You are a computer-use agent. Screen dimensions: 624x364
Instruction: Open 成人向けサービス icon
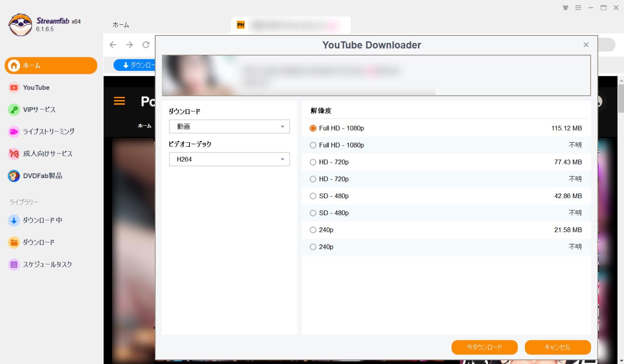(x=14, y=154)
